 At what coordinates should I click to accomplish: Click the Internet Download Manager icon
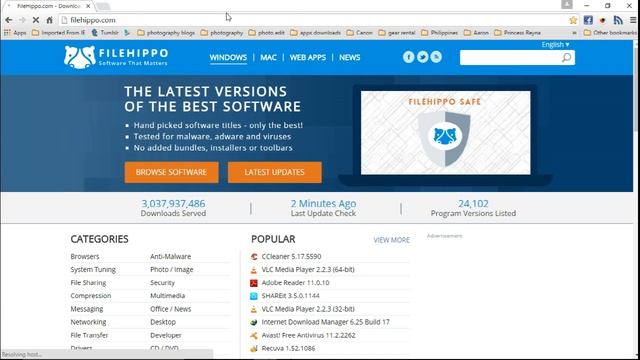(x=254, y=322)
